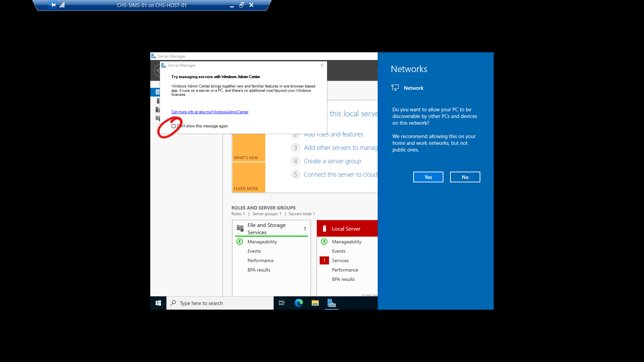
Task: Open the Windows Start menu
Action: pos(158,303)
